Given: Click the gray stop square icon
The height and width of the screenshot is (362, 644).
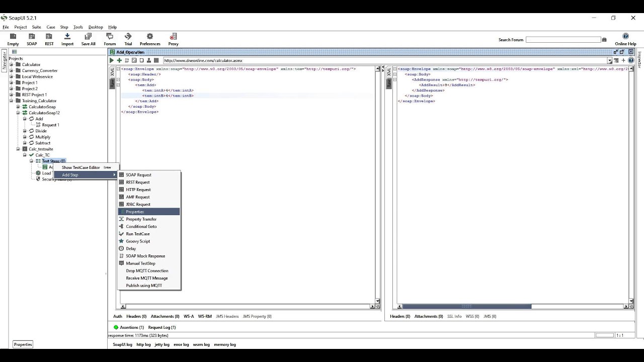Looking at the screenshot, I should [x=156, y=60].
